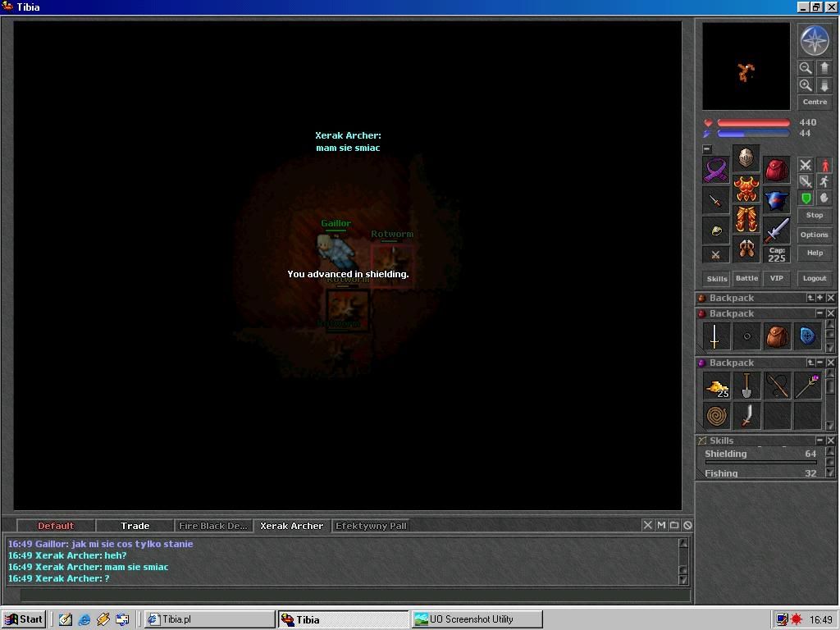
Task: Open the Options dialog
Action: (x=815, y=235)
